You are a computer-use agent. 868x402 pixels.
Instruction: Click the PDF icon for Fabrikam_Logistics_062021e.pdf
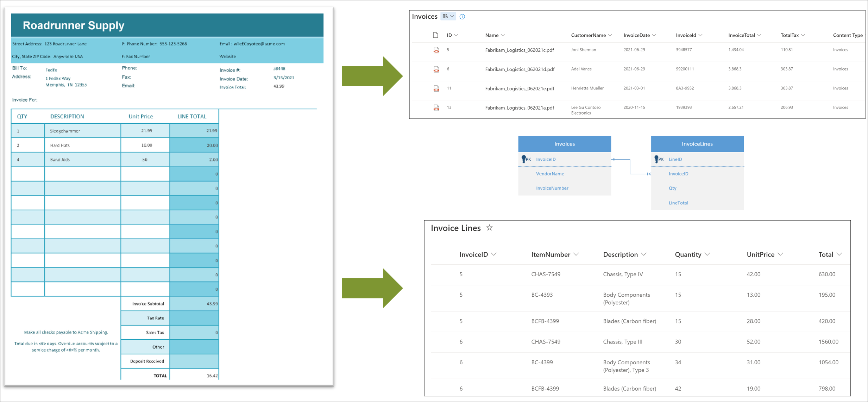pos(436,88)
